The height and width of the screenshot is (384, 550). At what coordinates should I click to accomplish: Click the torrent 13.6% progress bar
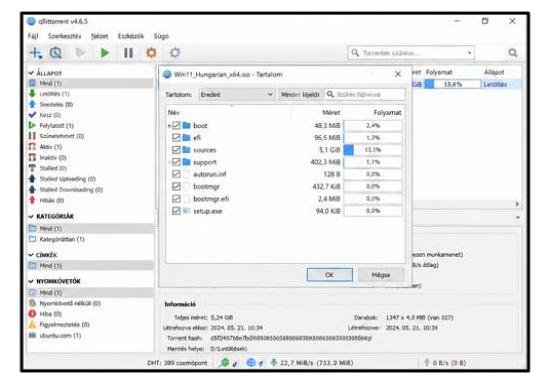(x=452, y=84)
